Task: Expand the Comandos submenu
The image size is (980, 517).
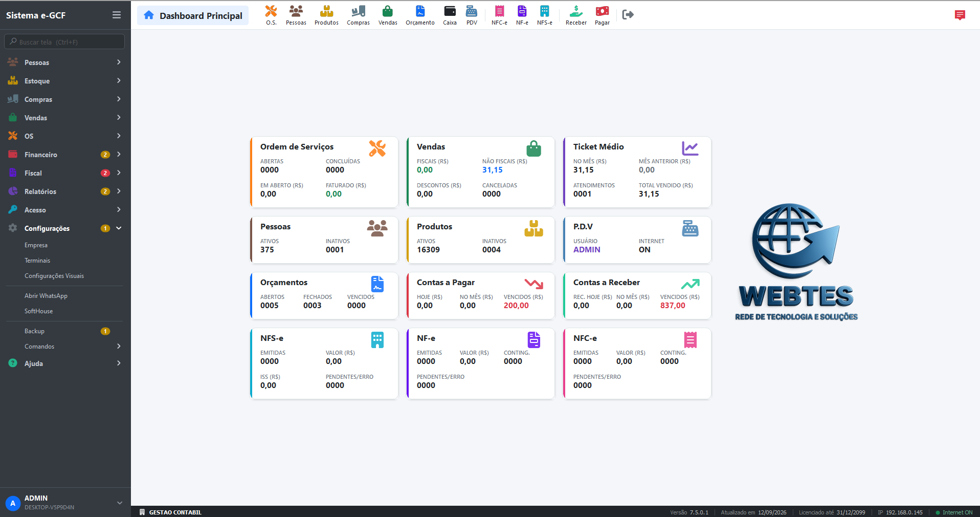Action: 65,347
